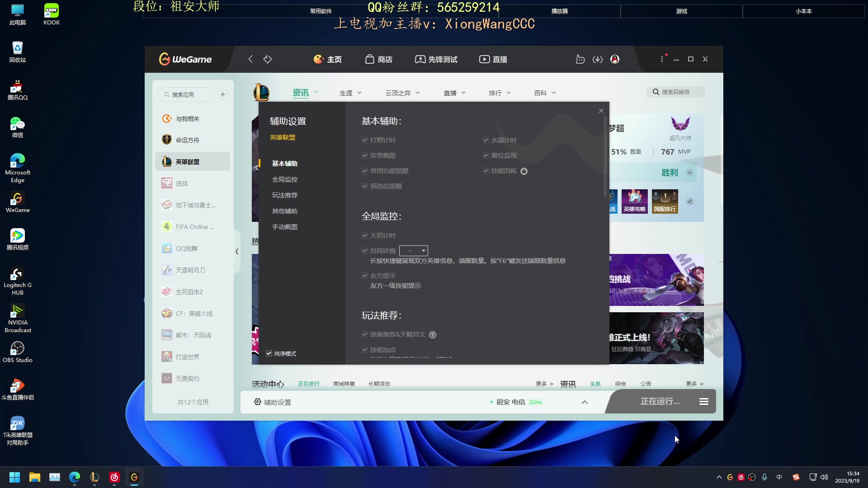Open the downloads icon in the title bar
868x488 pixels.
(598, 59)
